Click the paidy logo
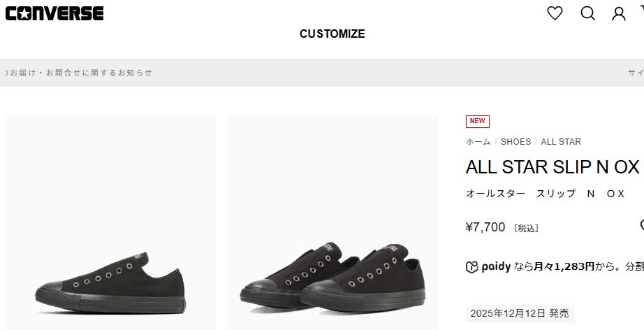644x330 pixels. [x=488, y=266]
